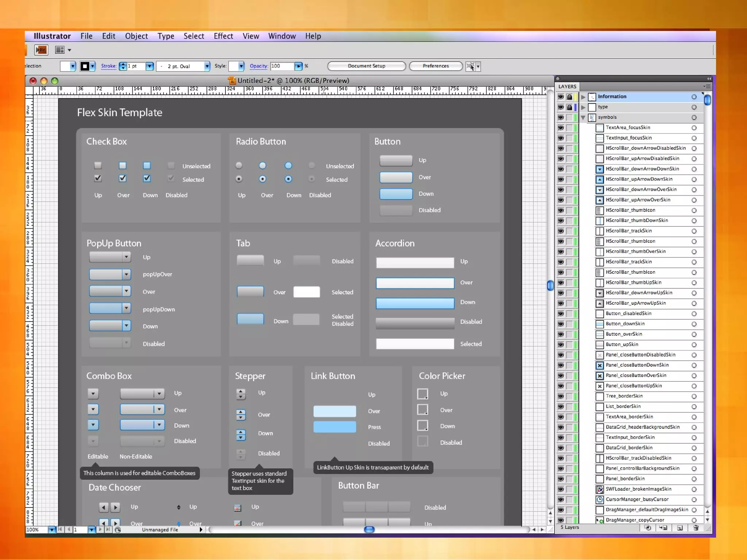Open the artboard number dropdown in status bar
Viewport: 747px width, 560px height.
pyautogui.click(x=92, y=530)
